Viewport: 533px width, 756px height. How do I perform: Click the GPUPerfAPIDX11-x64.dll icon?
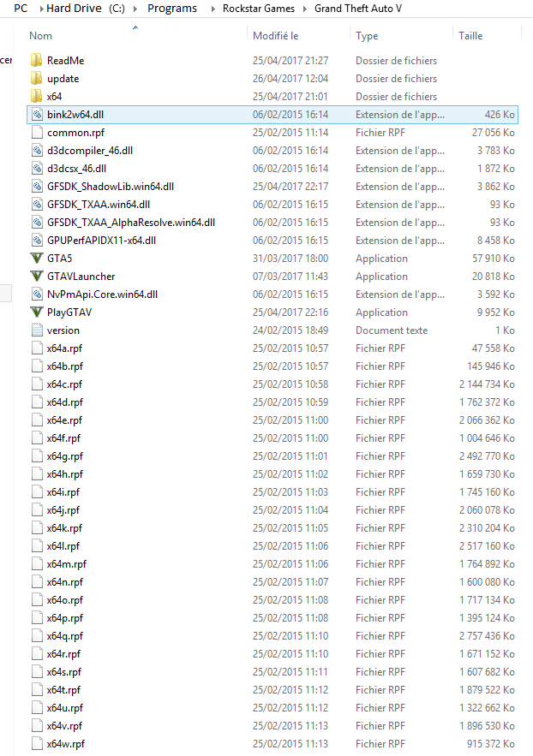click(37, 240)
